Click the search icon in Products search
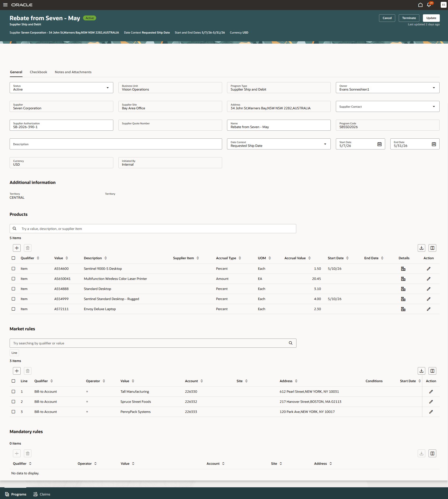 [15, 229]
